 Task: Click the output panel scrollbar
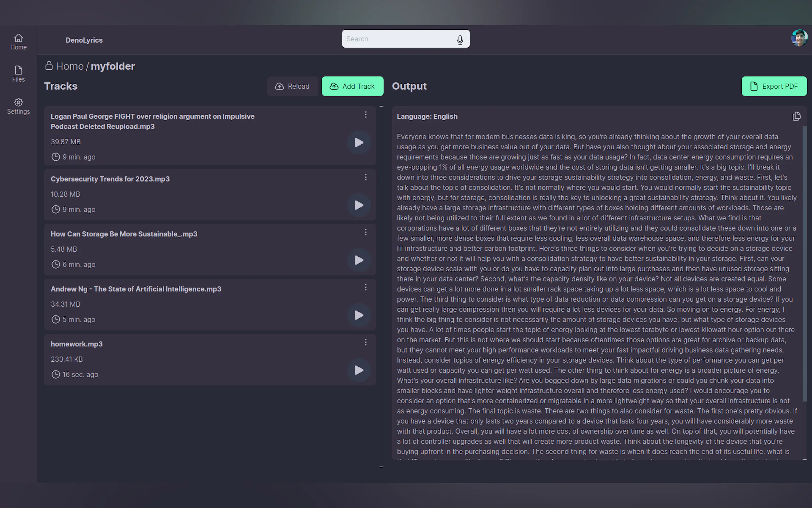804,264
